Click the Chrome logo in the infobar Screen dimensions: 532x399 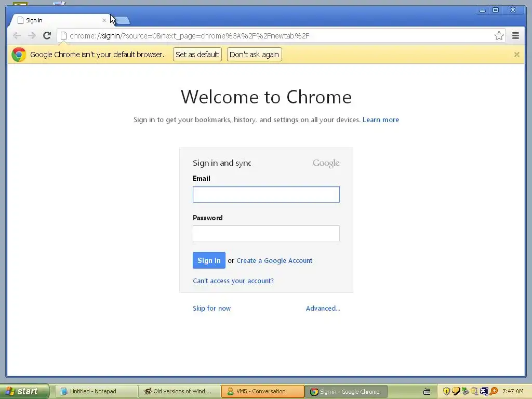tap(19, 54)
